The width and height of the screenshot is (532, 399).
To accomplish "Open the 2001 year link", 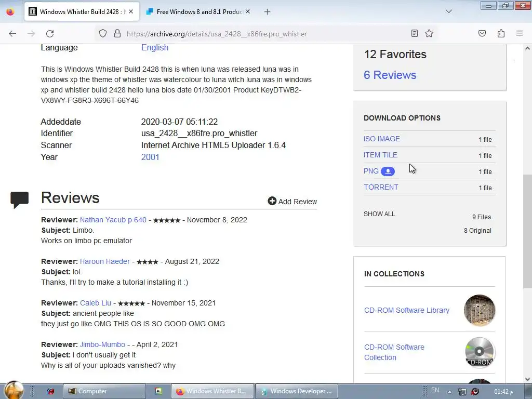I will pyautogui.click(x=150, y=157).
